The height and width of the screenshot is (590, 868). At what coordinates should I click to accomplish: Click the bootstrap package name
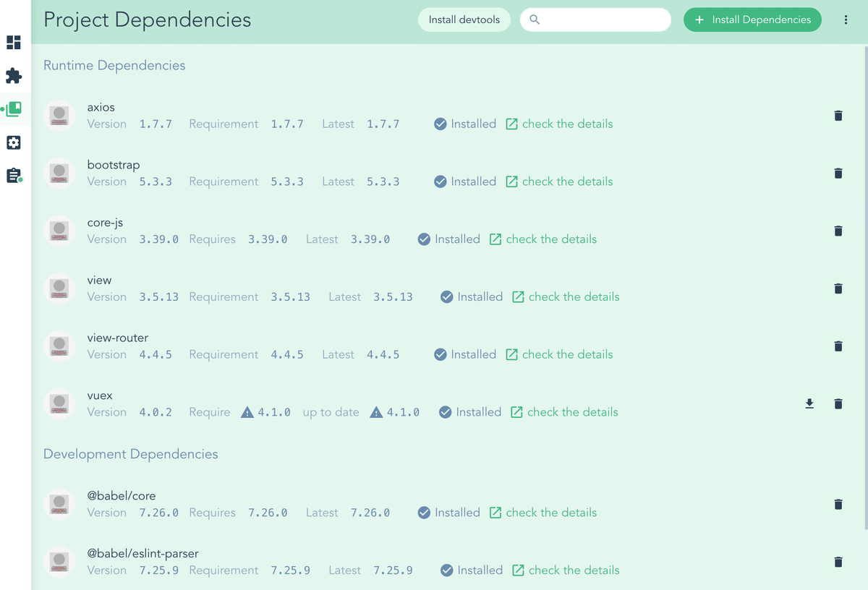114,165
